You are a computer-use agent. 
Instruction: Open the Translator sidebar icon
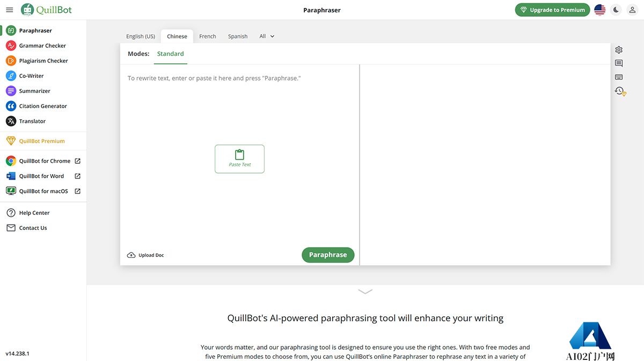point(11,121)
